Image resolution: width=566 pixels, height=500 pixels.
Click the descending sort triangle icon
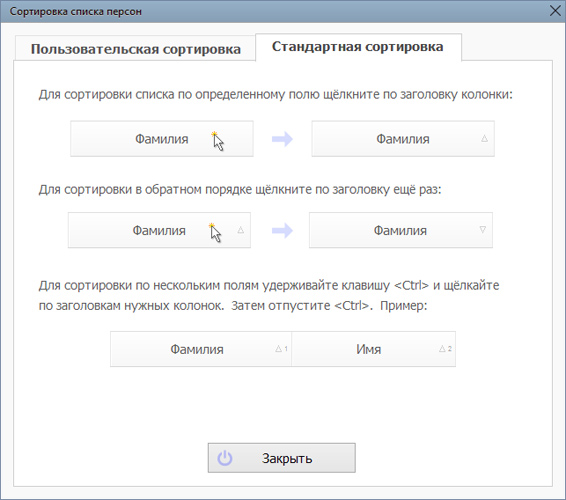coord(483,229)
